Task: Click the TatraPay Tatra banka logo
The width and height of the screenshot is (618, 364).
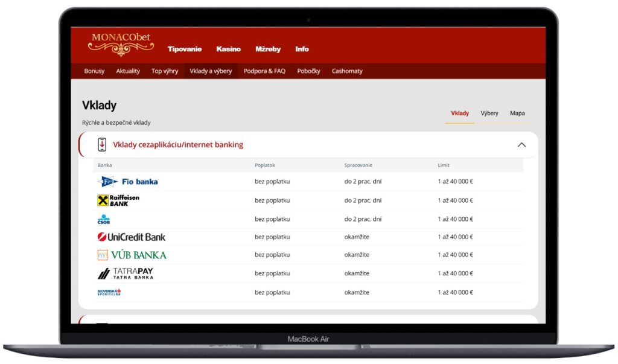Action: pyautogui.click(x=126, y=273)
